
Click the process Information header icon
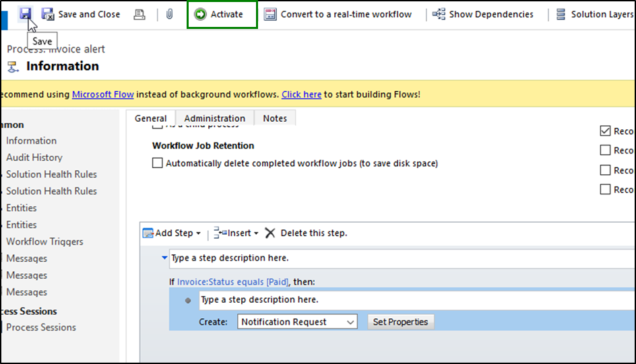coord(13,67)
